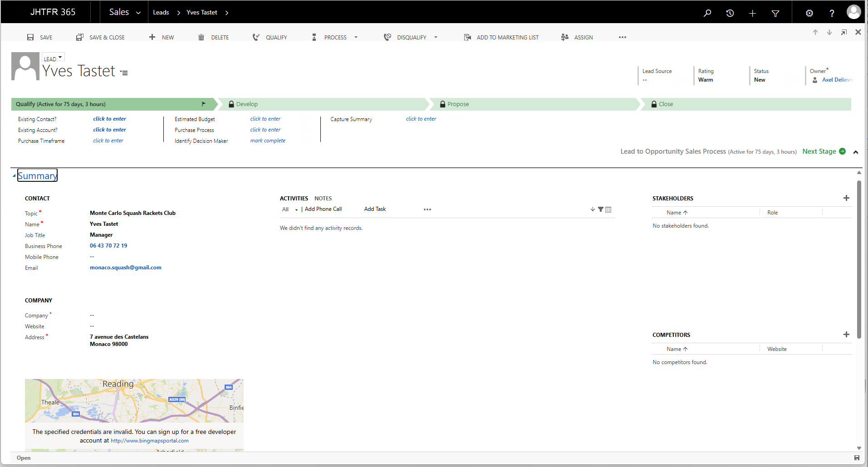This screenshot has width=868, height=467.
Task: Open email monaco.squash@gmail.com
Action: (x=126, y=268)
